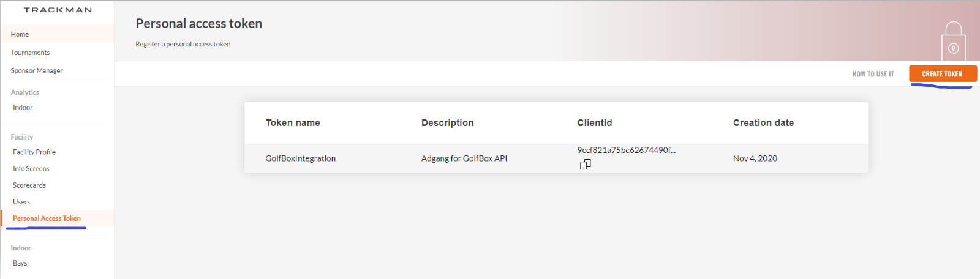Open the How To Use It link
Image resolution: width=980 pixels, height=279 pixels.
[873, 74]
